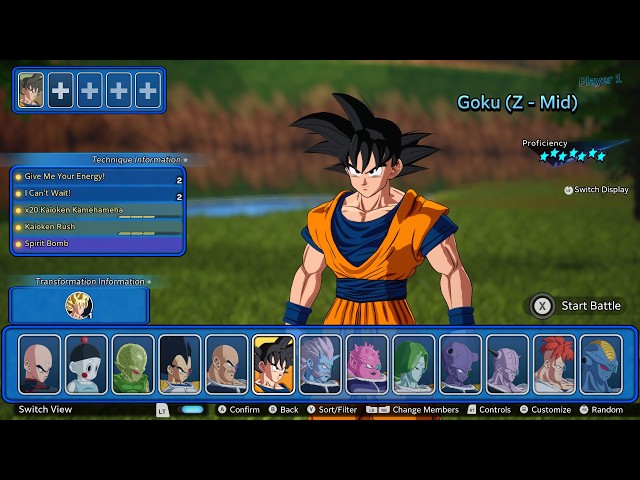
Task: Add member in second team slot
Action: pos(60,90)
